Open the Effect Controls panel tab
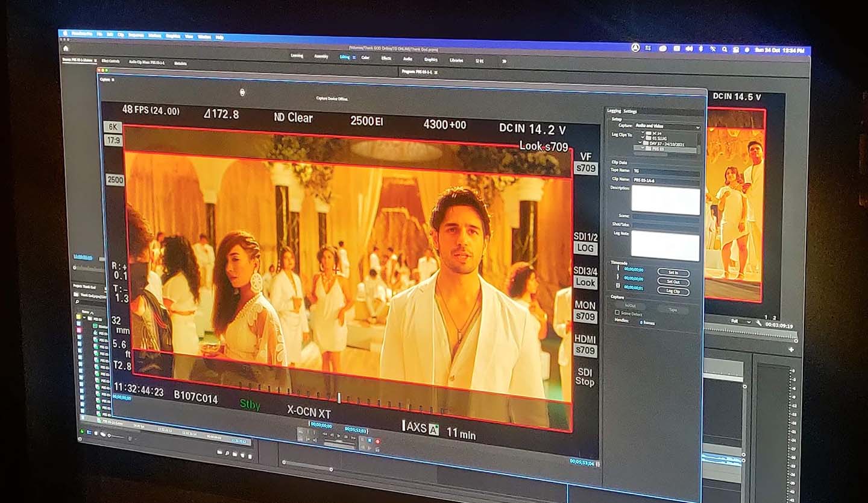 110,61
